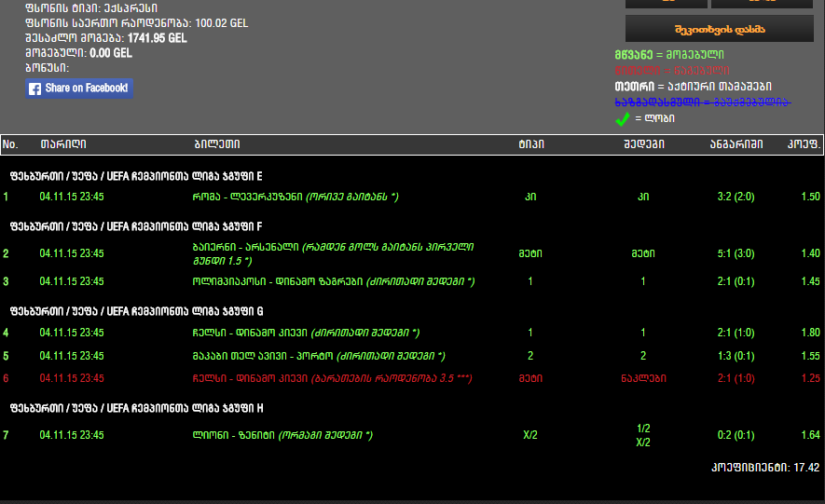The image size is (825, 504).
Task: Click the odds value '1.40'
Action: tap(810, 253)
